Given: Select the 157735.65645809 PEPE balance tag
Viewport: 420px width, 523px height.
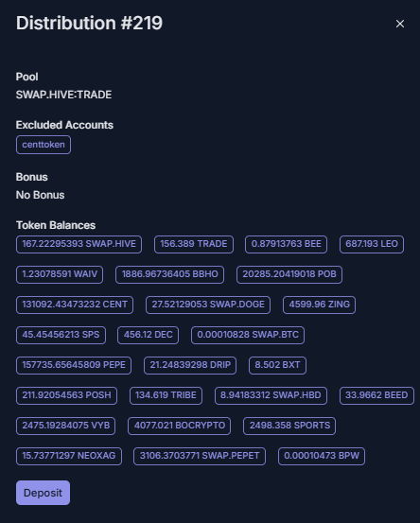Looking at the screenshot, I should pyautogui.click(x=74, y=365).
